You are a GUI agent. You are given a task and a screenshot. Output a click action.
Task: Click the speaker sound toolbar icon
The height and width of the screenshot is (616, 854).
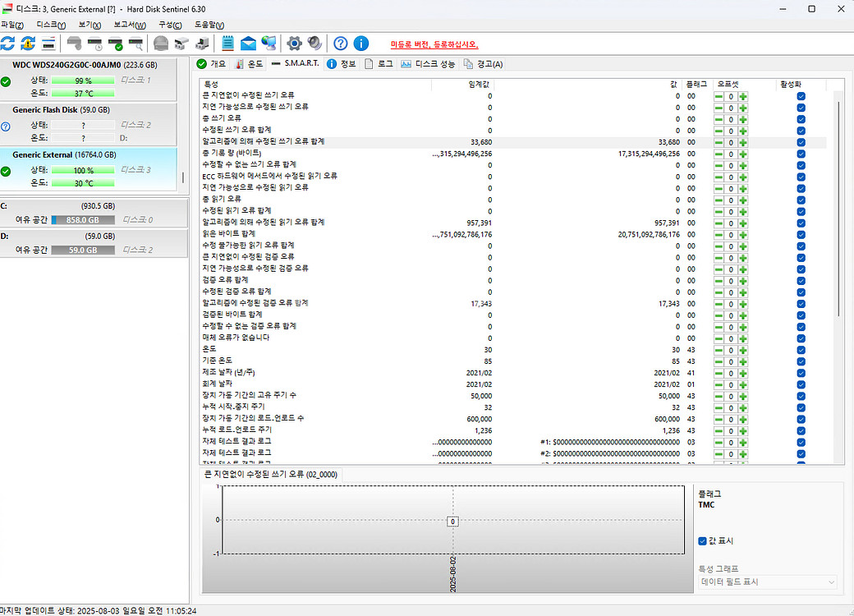click(x=315, y=44)
